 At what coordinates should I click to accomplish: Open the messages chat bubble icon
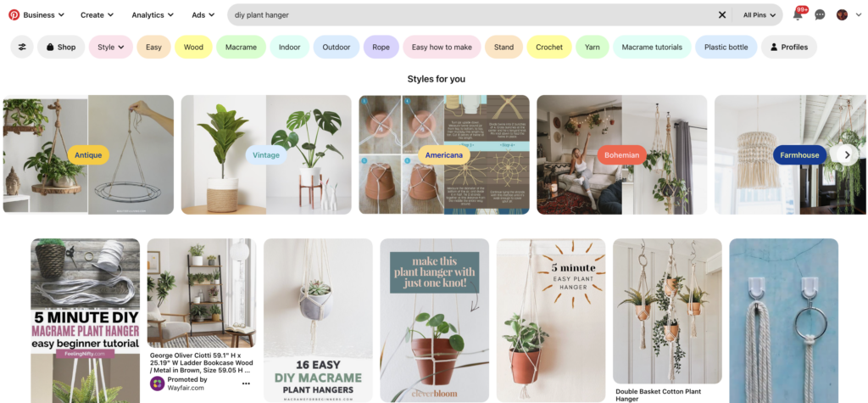pos(820,15)
